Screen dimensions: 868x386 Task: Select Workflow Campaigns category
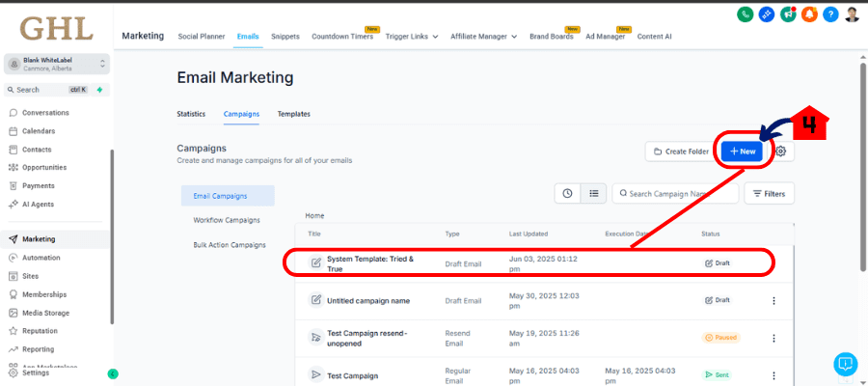(227, 220)
